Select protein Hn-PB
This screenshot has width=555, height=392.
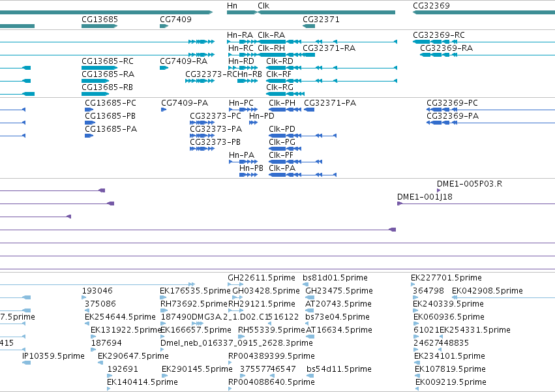click(x=248, y=175)
